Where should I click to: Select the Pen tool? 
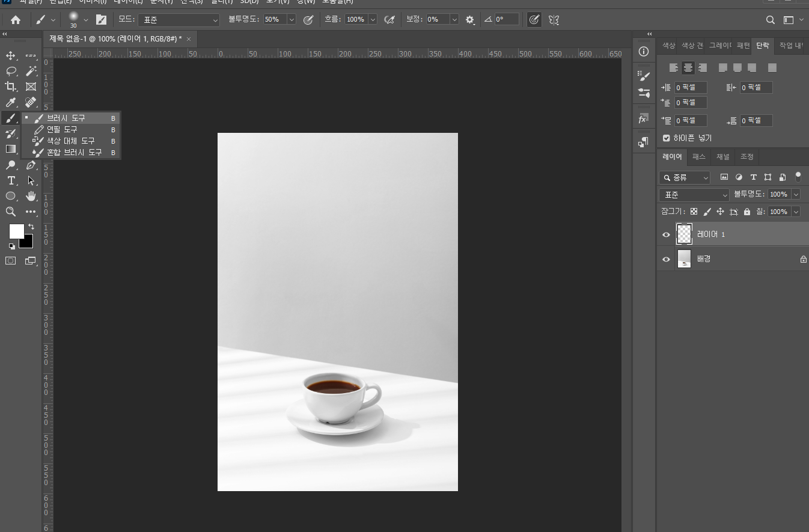point(31,165)
